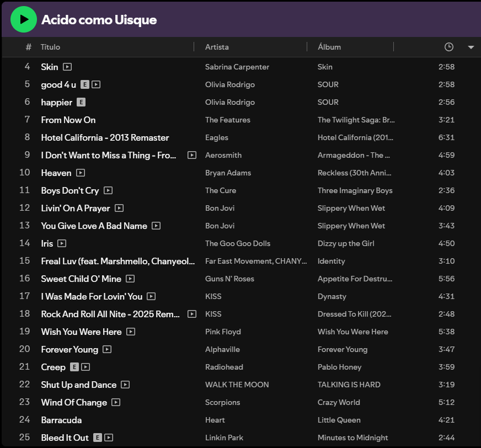Open the view options dropdown arrow
The image size is (481, 448).
tap(471, 47)
